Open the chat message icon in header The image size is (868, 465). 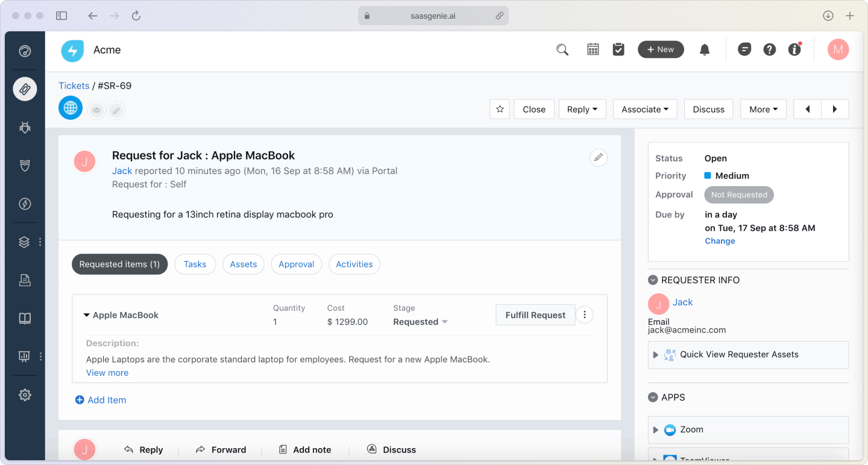pos(744,50)
